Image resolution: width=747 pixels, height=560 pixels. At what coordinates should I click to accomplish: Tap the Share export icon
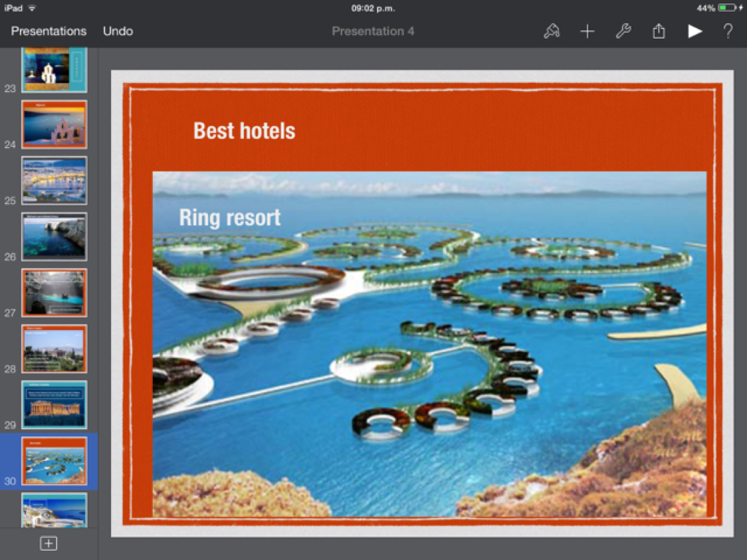659,31
